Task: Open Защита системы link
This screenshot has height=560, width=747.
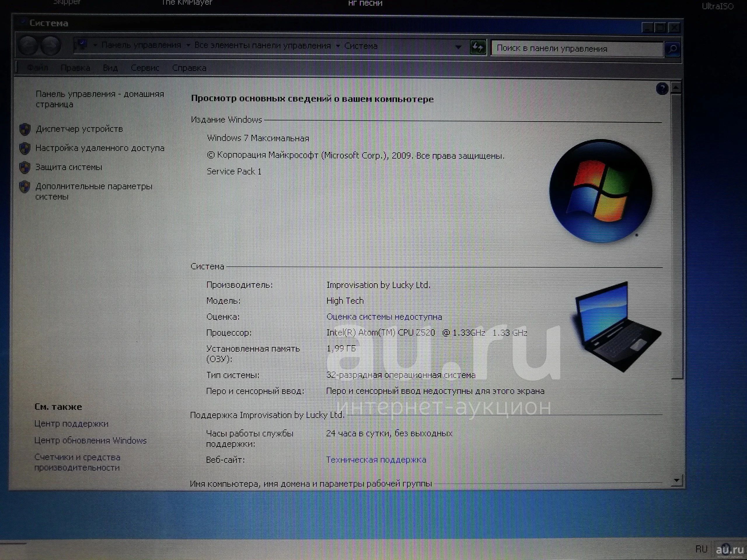Action: (69, 167)
